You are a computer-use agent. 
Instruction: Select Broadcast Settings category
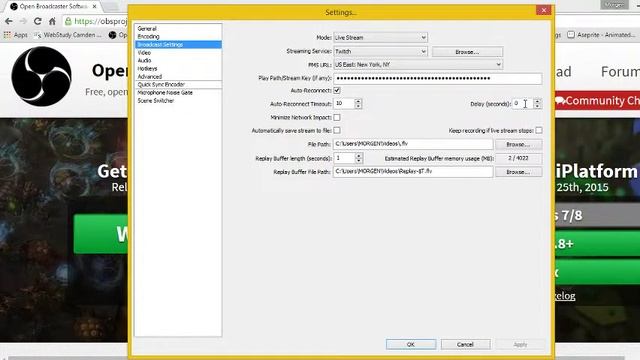[x=178, y=44]
